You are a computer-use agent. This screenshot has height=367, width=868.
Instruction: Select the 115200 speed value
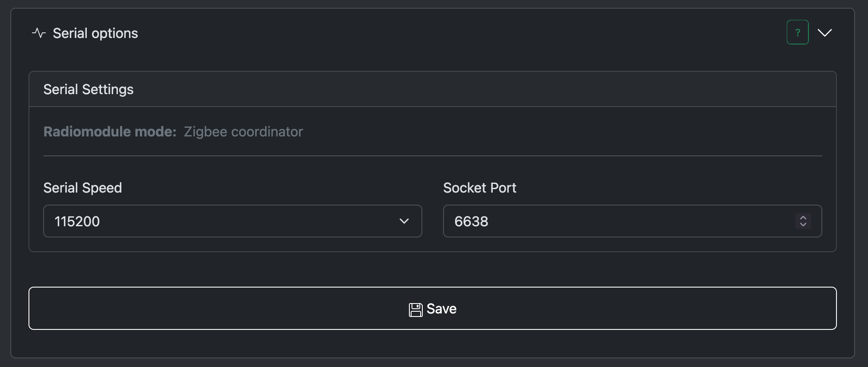(x=77, y=221)
